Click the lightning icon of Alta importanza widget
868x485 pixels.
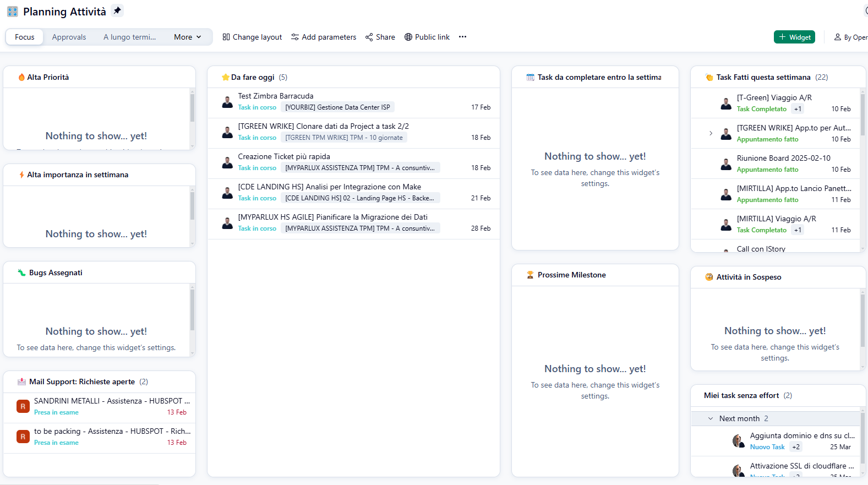[21, 175]
